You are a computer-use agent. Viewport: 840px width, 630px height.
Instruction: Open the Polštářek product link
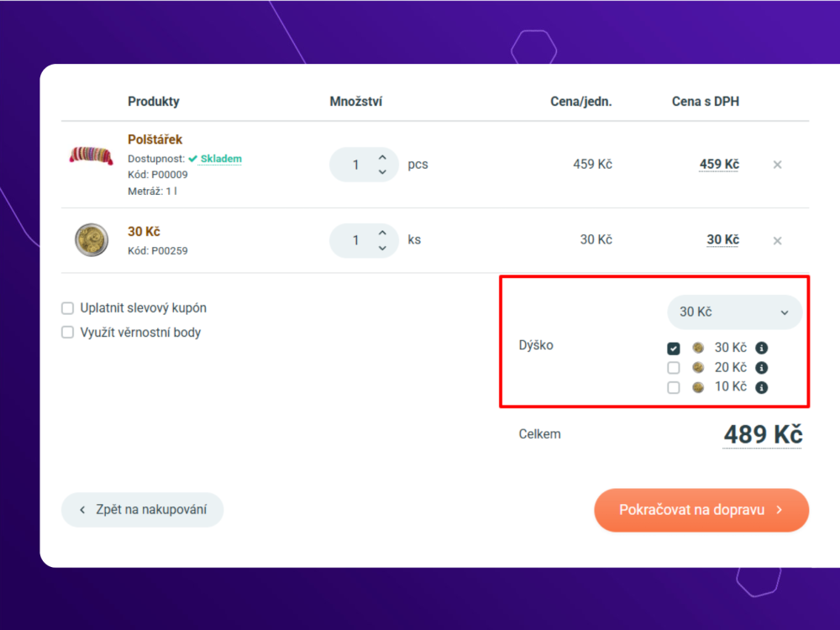tap(155, 139)
